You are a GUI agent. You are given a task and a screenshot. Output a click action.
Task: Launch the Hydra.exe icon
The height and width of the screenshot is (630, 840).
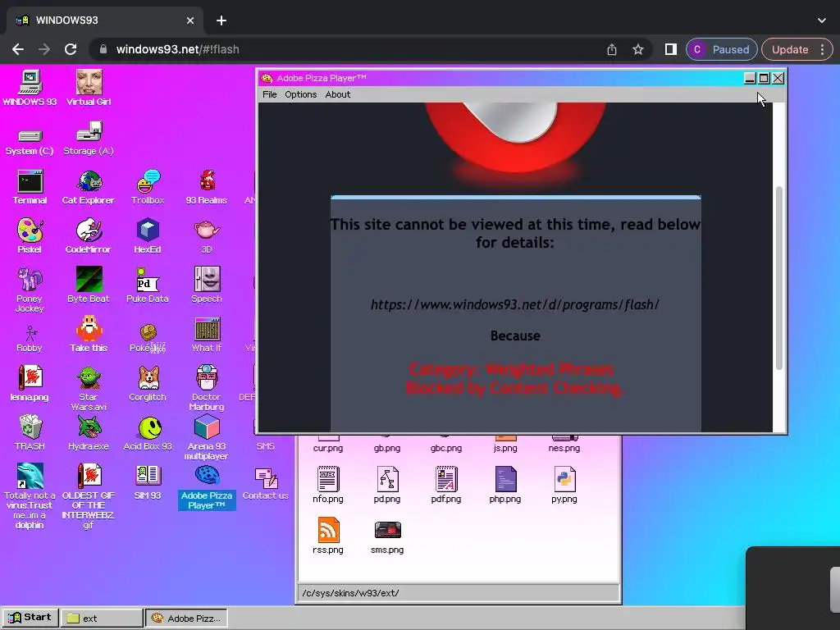89,433
